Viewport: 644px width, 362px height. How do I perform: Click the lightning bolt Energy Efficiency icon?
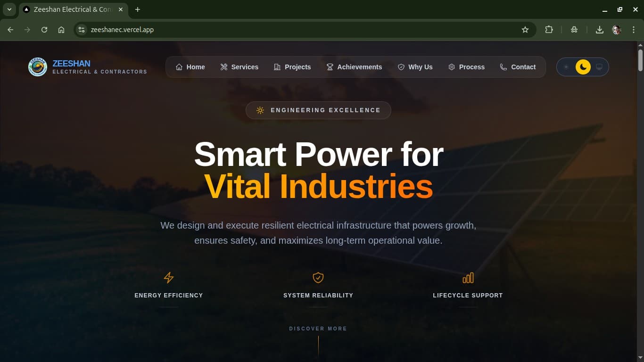169,278
